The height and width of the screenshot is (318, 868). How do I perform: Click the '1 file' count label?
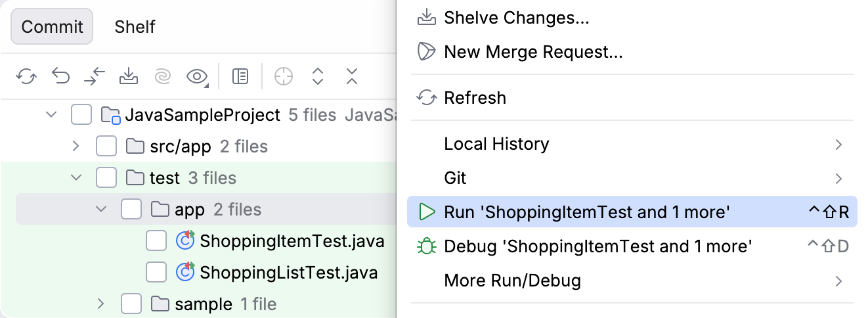coord(258,304)
